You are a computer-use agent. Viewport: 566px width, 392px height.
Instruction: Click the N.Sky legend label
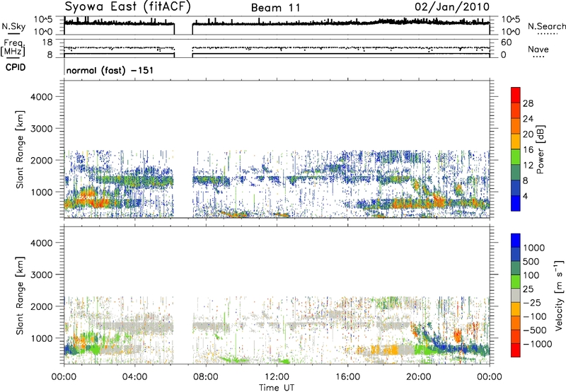pyautogui.click(x=13, y=27)
